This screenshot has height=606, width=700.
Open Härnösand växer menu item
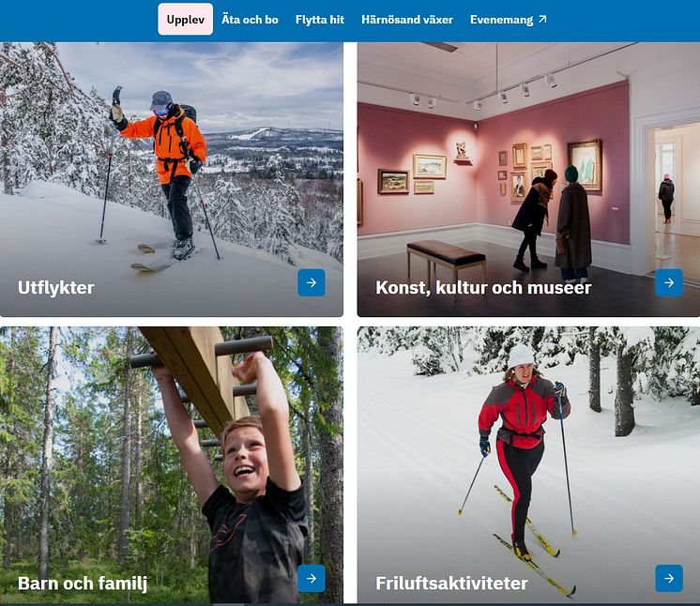tap(407, 20)
